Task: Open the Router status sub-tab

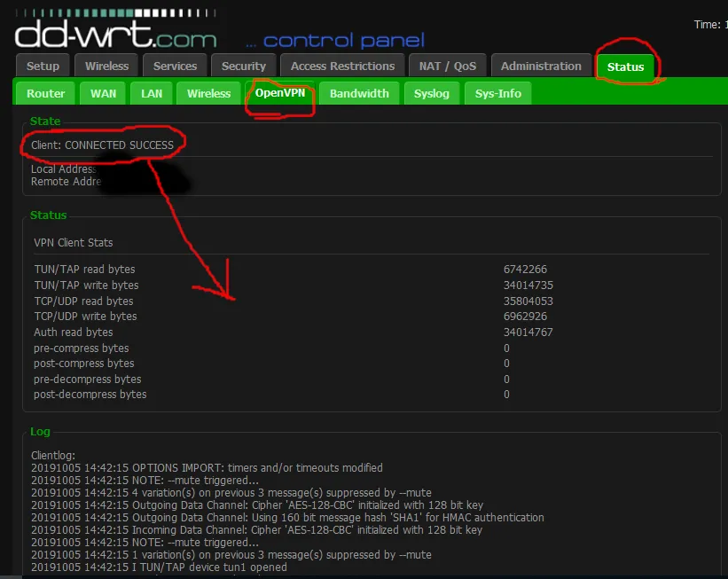Action: coord(45,93)
